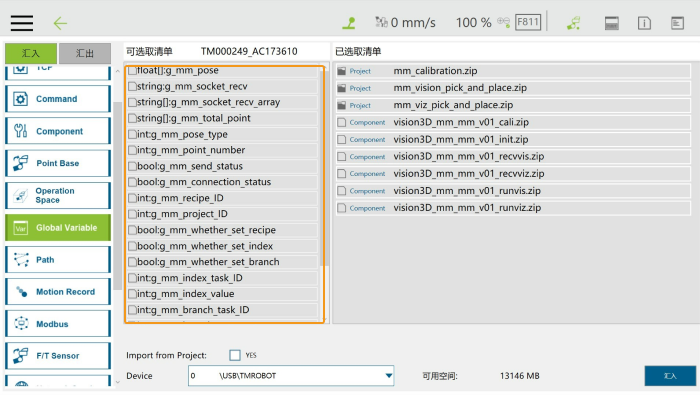700x395 pixels.
Task: Open the Command category
Action: coord(58,99)
